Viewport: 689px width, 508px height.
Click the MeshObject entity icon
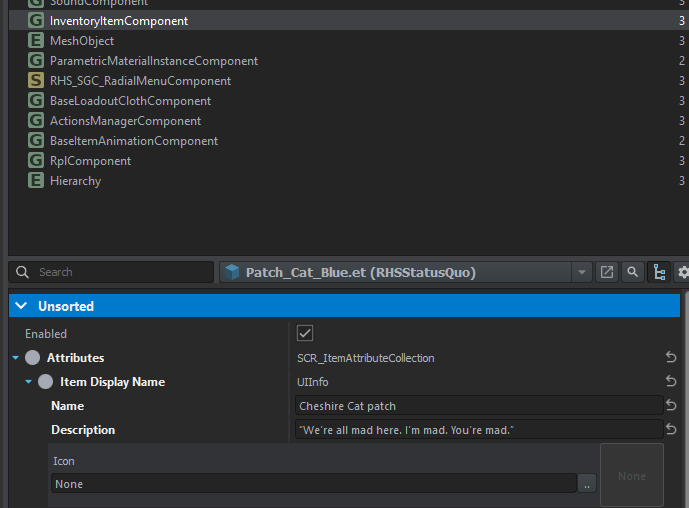[36, 41]
